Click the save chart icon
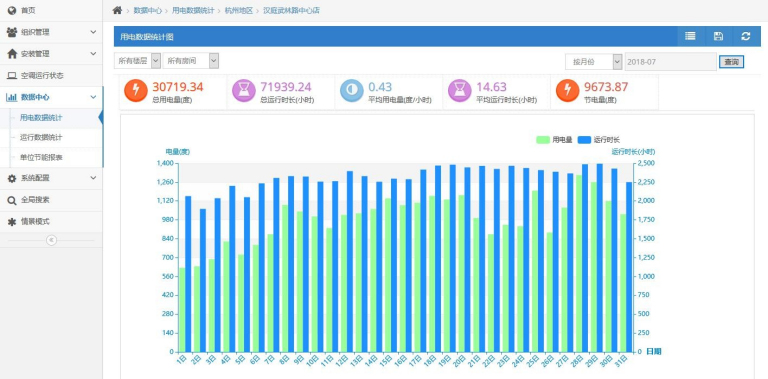The height and width of the screenshot is (379, 768). [x=718, y=36]
